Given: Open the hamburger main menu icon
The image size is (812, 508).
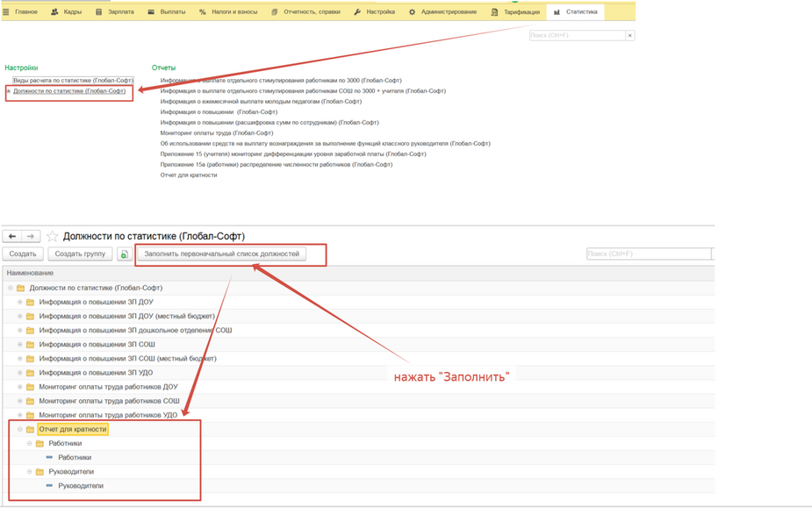Looking at the screenshot, I should 6,12.
